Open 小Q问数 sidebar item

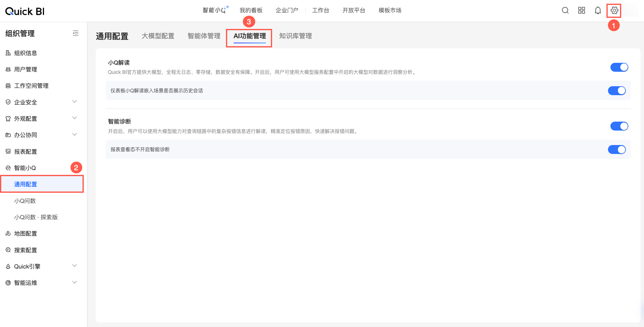point(25,201)
